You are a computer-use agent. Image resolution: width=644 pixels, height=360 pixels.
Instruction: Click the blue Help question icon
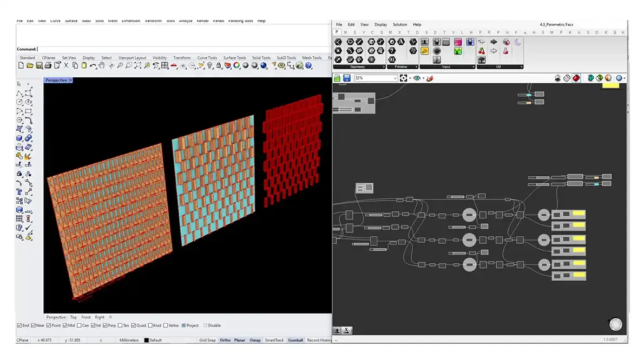(308, 65)
